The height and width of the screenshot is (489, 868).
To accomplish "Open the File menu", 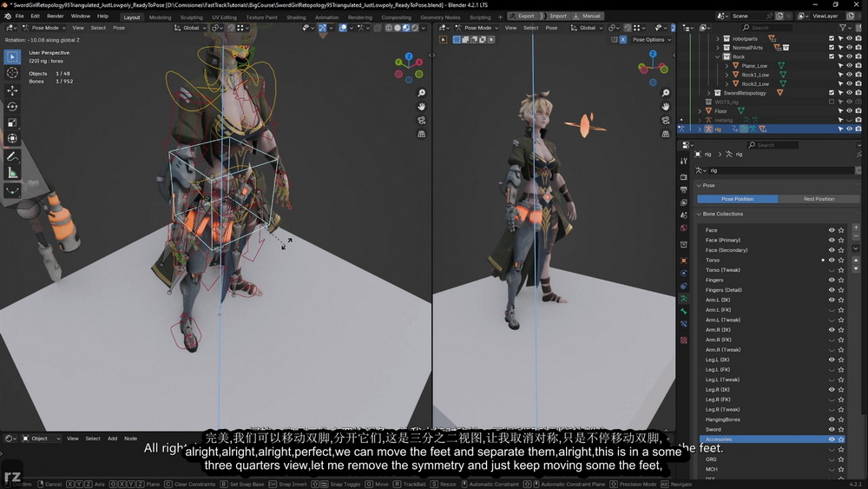I will tap(19, 16).
